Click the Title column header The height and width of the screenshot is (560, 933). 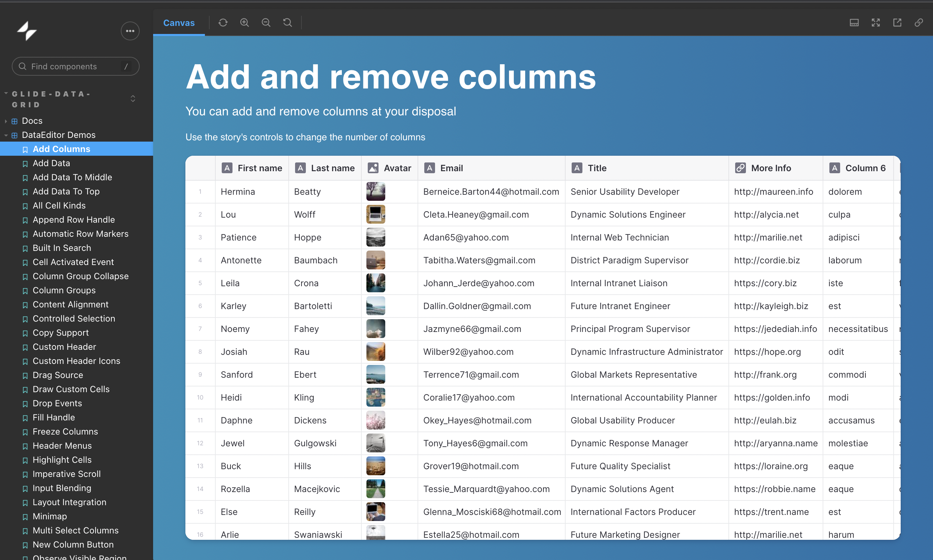pos(647,168)
